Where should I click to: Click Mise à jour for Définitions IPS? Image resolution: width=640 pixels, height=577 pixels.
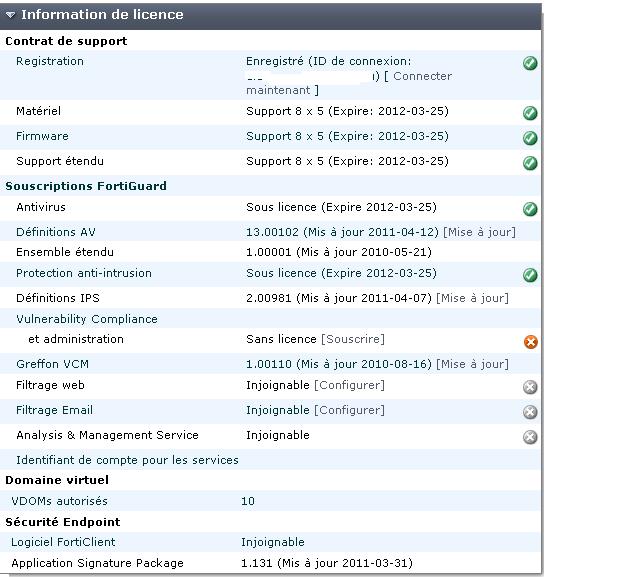coord(472,298)
